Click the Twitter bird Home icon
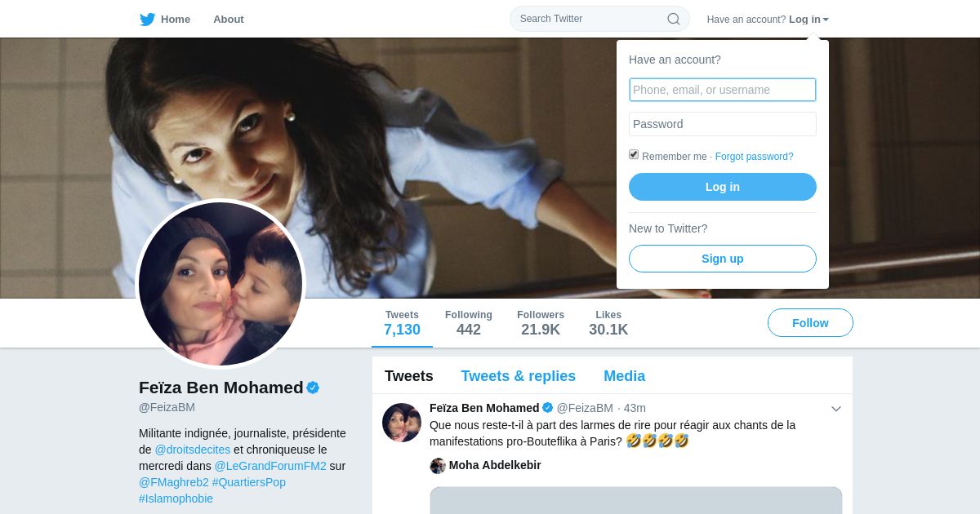 (147, 19)
